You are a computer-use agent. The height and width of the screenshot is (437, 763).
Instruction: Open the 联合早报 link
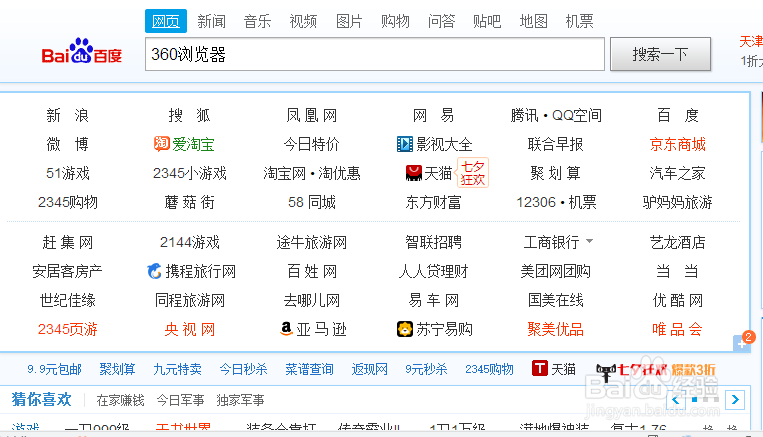(555, 144)
